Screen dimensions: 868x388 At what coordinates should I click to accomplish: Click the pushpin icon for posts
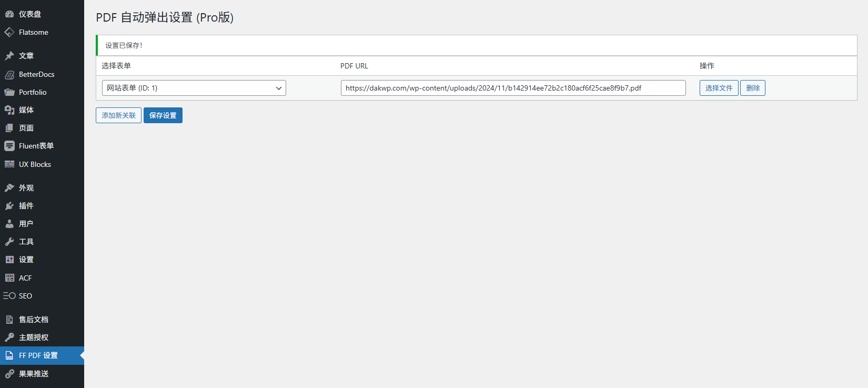(x=9, y=56)
